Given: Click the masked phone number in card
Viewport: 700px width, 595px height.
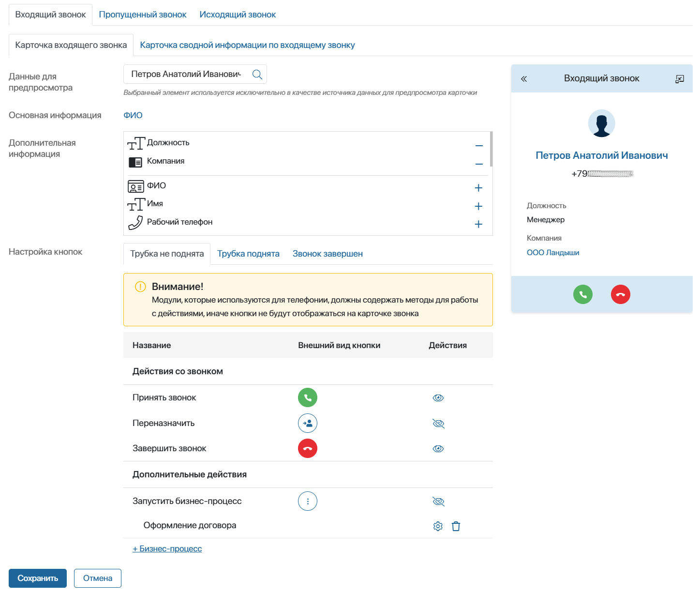Looking at the screenshot, I should point(602,174).
